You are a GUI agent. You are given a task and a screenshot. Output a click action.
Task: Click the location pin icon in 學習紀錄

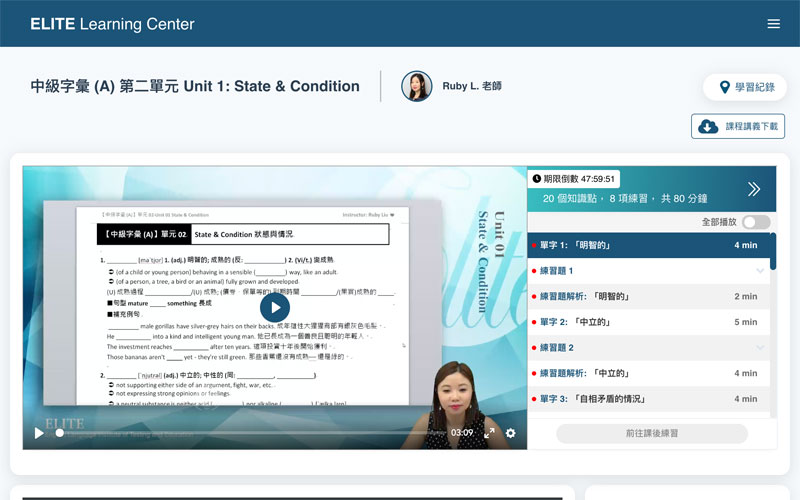725,87
